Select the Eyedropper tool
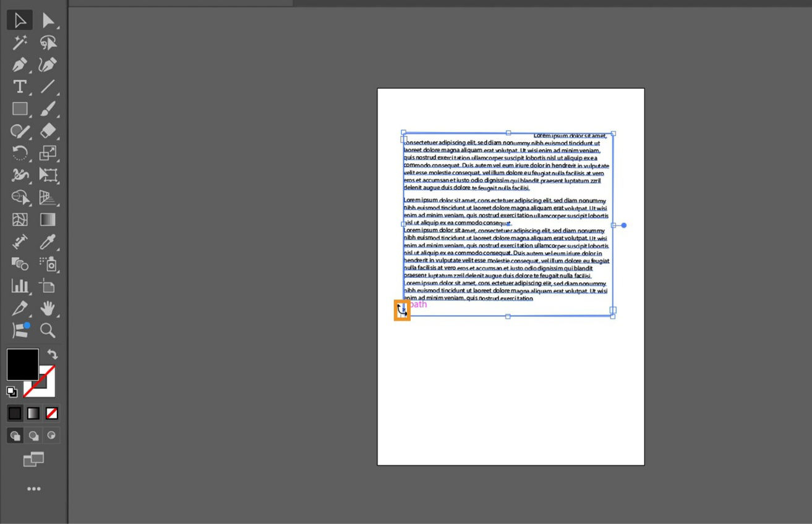 click(48, 242)
